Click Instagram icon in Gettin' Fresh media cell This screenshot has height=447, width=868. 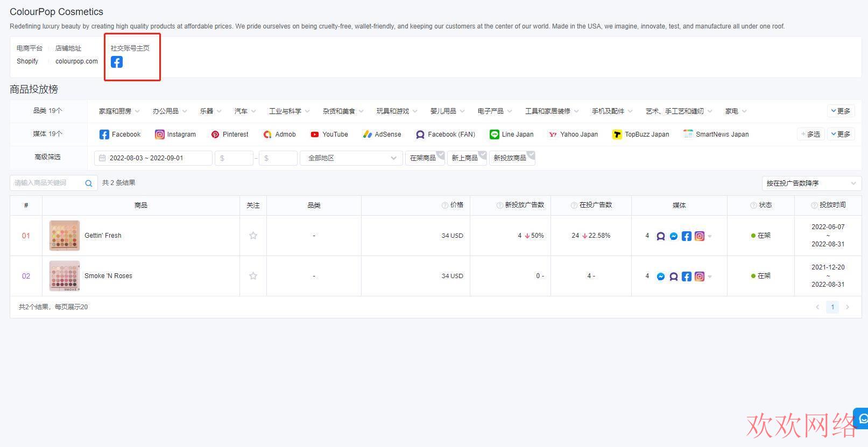[700, 236]
